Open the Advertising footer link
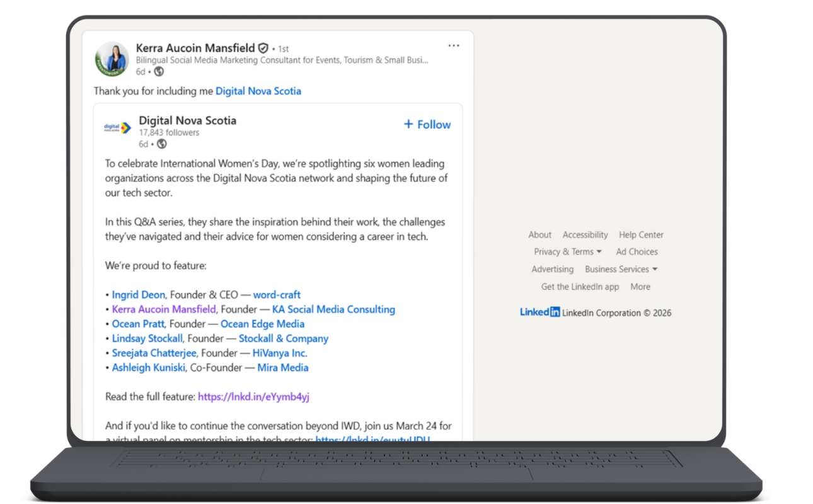The width and height of the screenshot is (813, 504). pyautogui.click(x=553, y=270)
